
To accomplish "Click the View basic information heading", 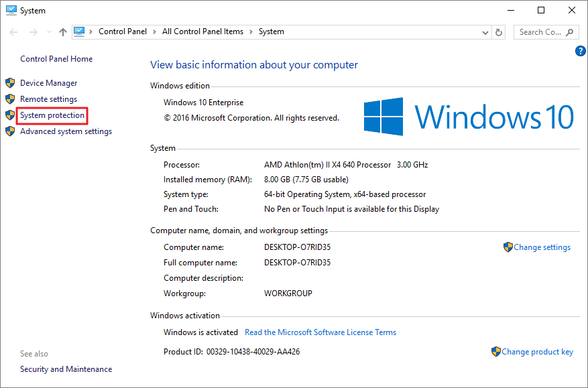I will tap(254, 65).
